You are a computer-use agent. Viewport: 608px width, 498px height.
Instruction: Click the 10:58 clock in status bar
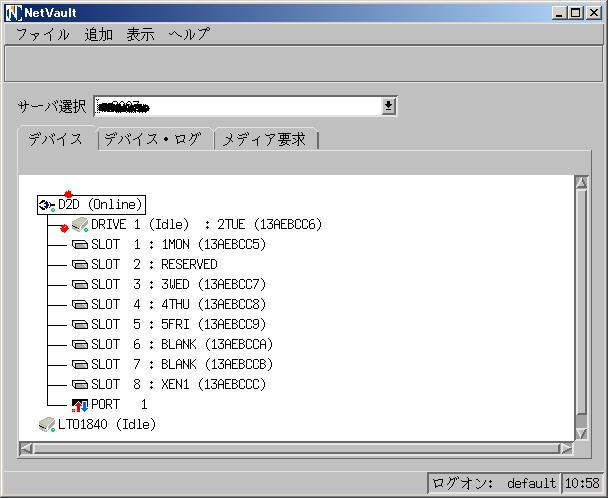click(x=582, y=483)
